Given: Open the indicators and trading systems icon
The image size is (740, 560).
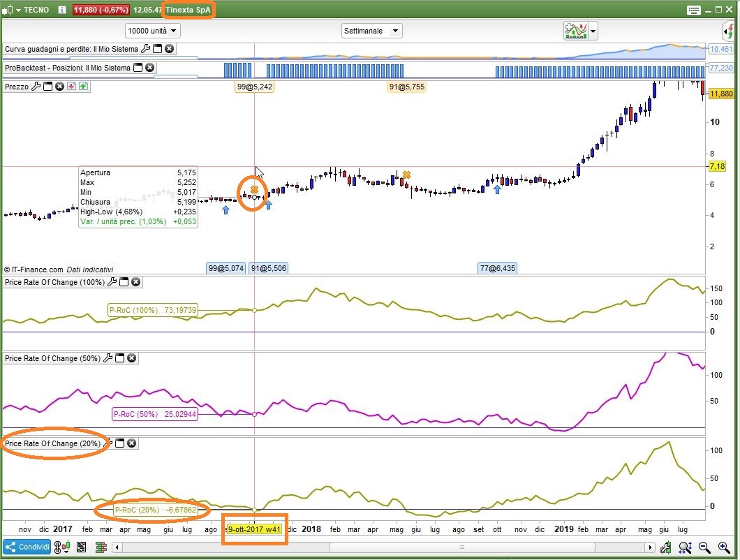Looking at the screenshot, I should 575,31.
